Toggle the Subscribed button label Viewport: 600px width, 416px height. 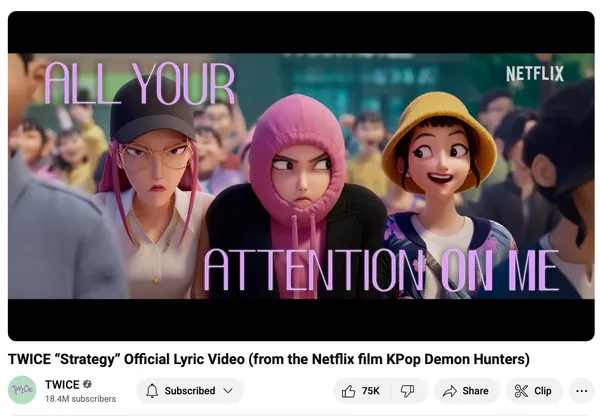190,391
